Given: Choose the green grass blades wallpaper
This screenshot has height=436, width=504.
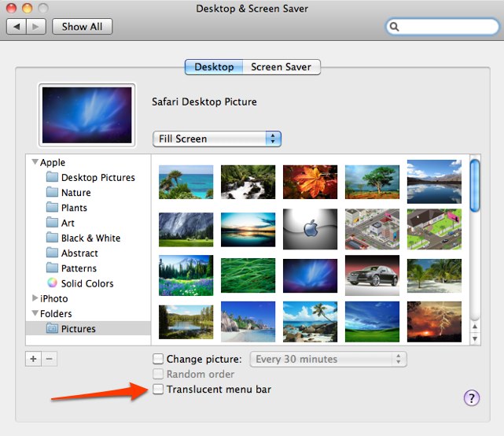Looking at the screenshot, I should [x=248, y=275].
